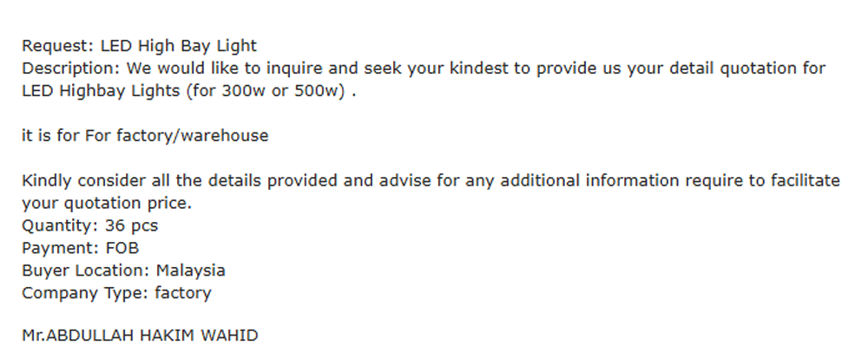The image size is (868, 352).
Task: Click the word "Description:" label
Action: pyautogui.click(x=71, y=68)
